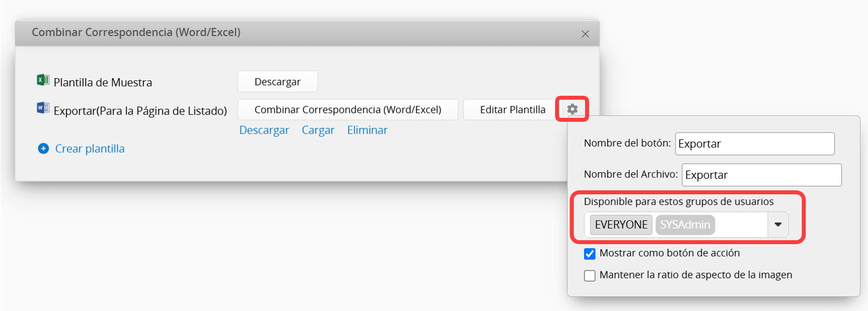Close the Combinar Correspondencia dialog
Screen dimensions: 868x311
click(x=586, y=34)
